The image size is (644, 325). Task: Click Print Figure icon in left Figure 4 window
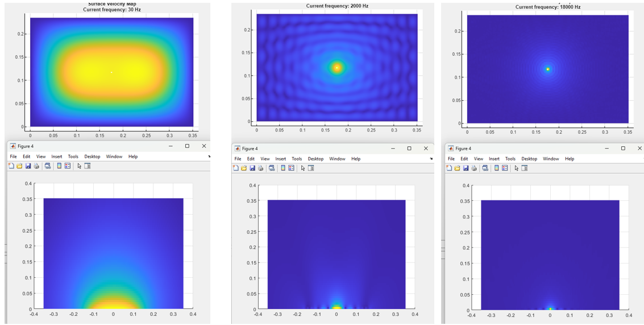click(x=36, y=166)
